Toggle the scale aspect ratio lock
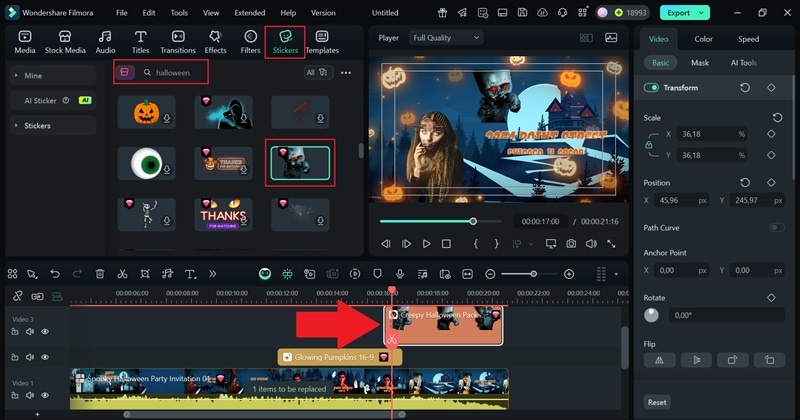The width and height of the screenshot is (800, 420). (648, 145)
